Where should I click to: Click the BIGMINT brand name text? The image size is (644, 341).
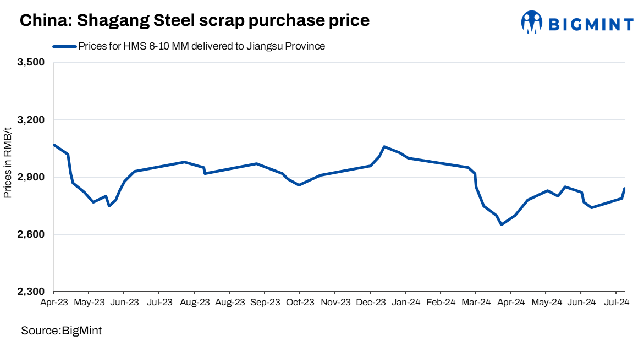pyautogui.click(x=591, y=24)
